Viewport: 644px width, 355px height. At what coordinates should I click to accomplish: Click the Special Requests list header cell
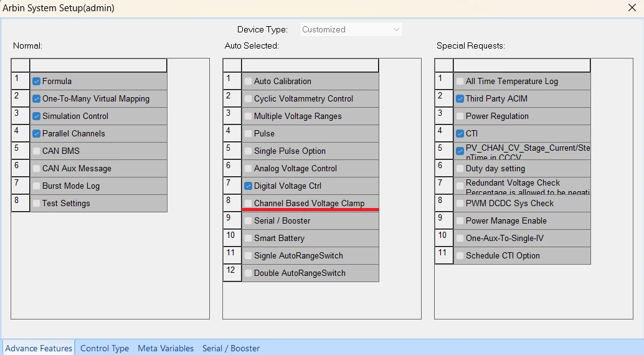(522, 65)
